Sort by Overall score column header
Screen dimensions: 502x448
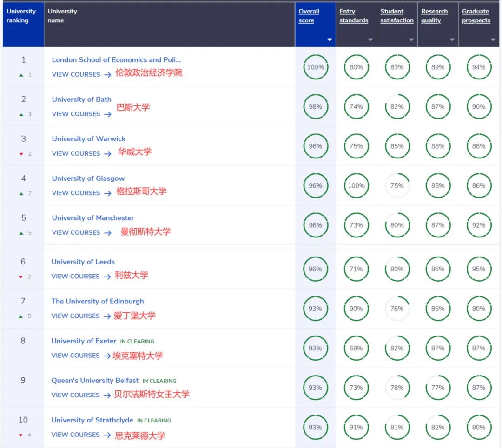(x=309, y=16)
